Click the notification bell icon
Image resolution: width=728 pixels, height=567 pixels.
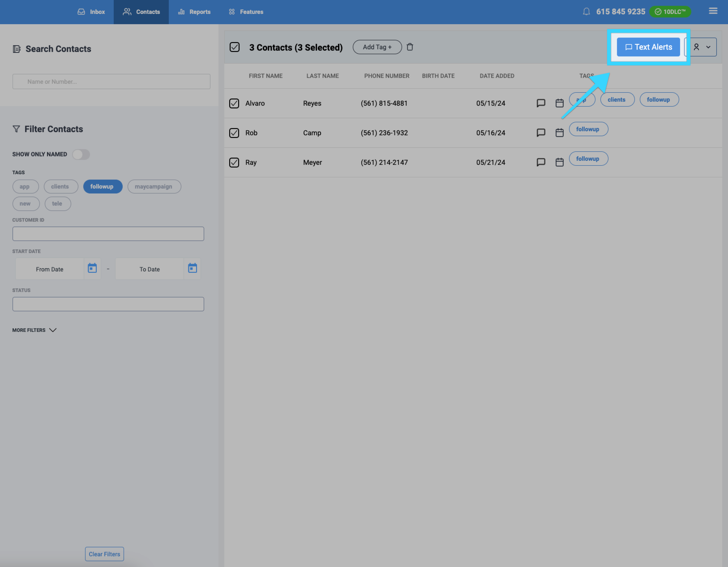tap(586, 12)
